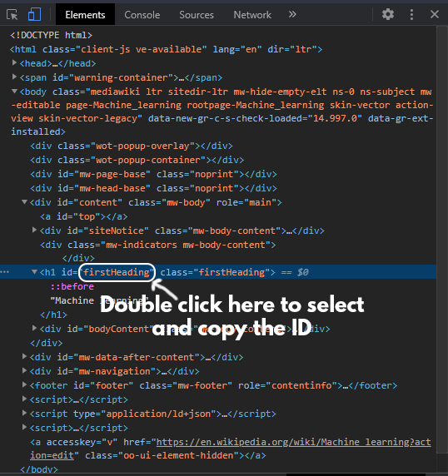
Task: Switch to the Console tab
Action: click(x=142, y=15)
